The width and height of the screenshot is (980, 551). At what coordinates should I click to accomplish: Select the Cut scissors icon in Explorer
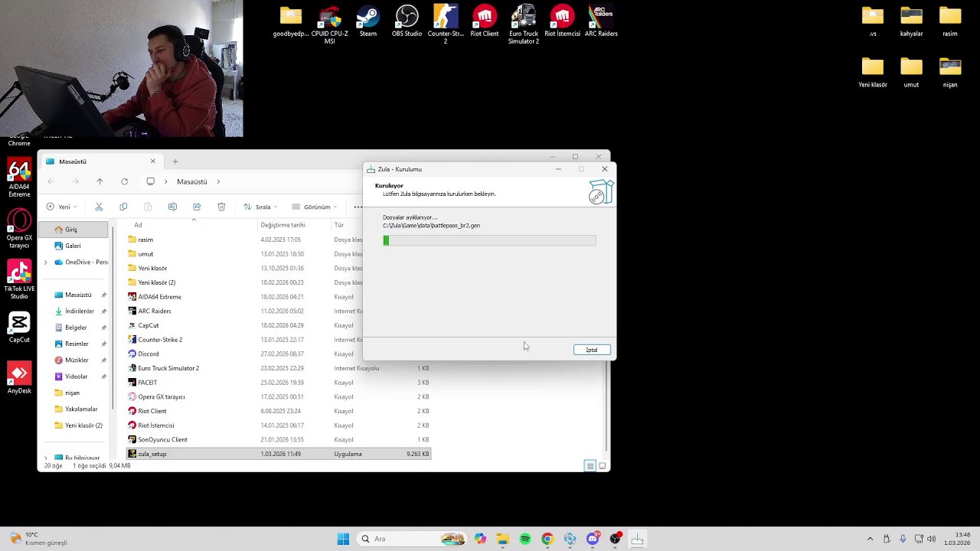[x=99, y=207]
